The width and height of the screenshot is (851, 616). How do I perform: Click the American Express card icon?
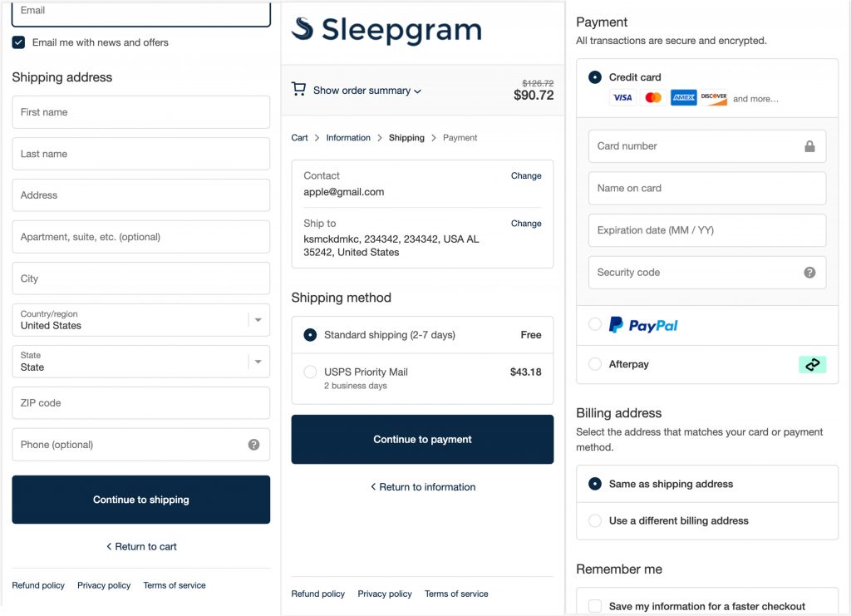[x=683, y=98]
